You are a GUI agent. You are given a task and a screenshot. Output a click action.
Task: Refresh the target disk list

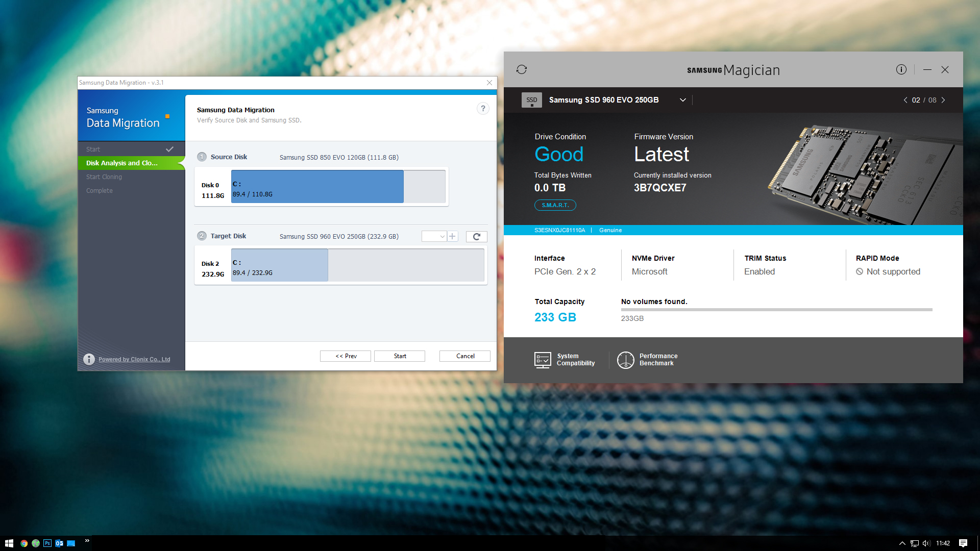coord(476,237)
